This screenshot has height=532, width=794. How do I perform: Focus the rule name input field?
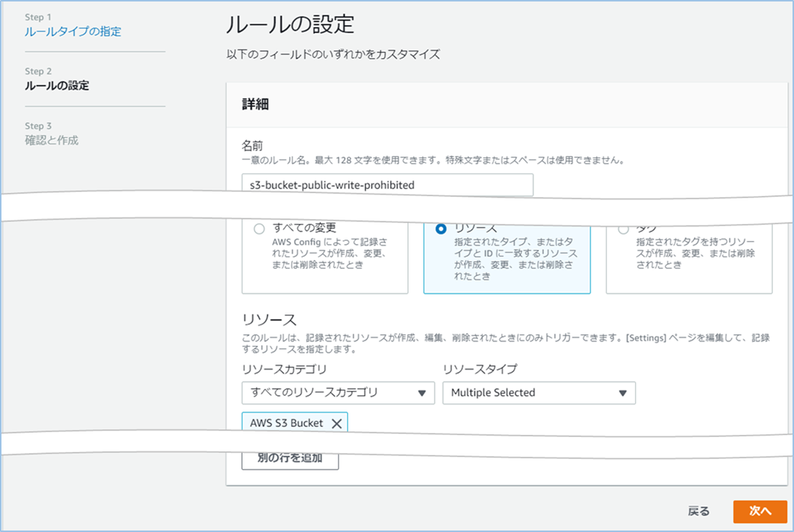[x=387, y=185]
